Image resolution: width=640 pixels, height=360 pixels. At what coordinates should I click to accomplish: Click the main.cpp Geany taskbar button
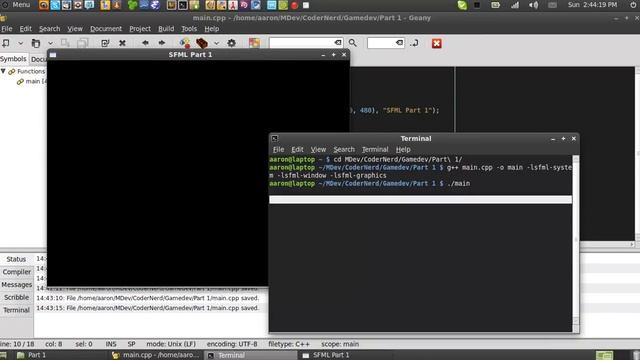(156, 355)
